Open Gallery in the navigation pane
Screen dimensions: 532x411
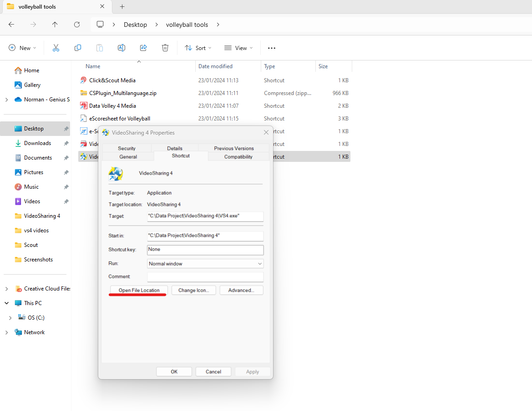click(32, 85)
